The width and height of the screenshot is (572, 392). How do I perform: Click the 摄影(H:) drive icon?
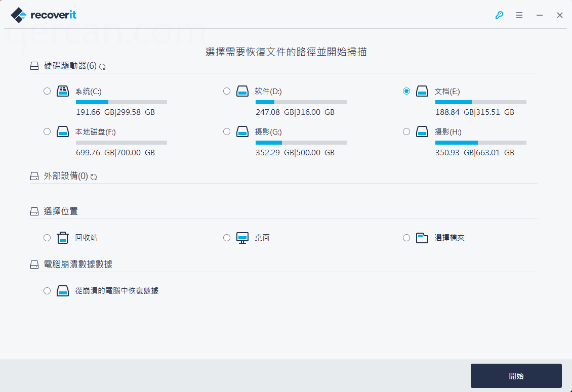(x=422, y=132)
